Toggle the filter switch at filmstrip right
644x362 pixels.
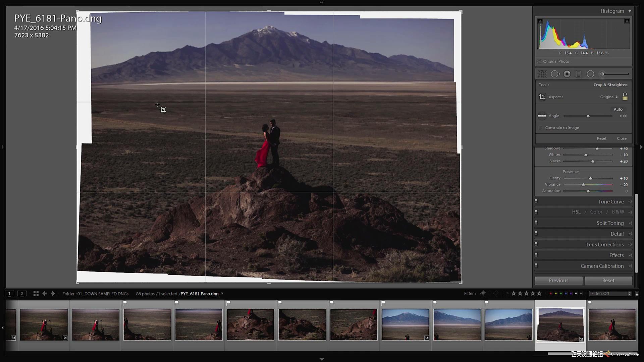(x=637, y=294)
